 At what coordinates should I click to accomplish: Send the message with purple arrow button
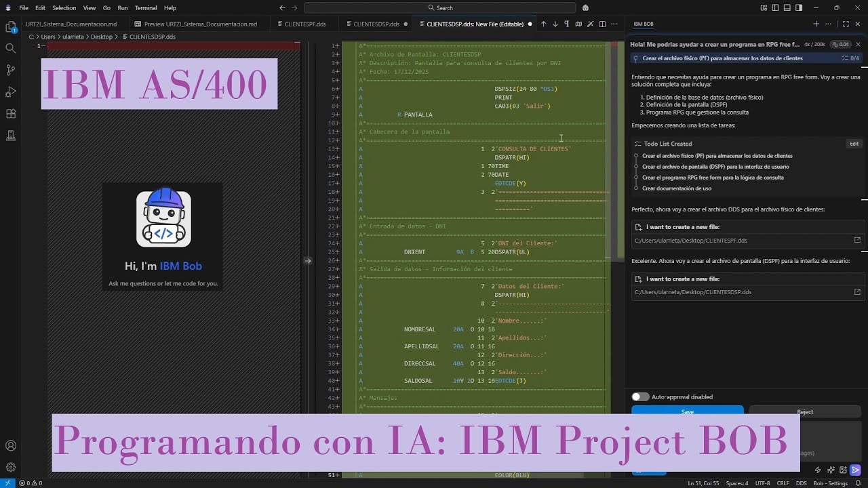(x=856, y=470)
